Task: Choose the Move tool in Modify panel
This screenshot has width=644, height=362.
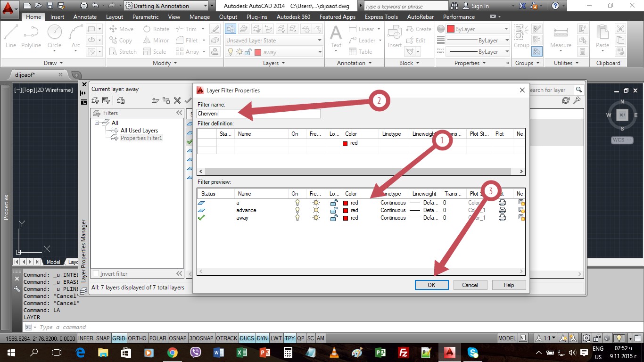Action: point(122,29)
